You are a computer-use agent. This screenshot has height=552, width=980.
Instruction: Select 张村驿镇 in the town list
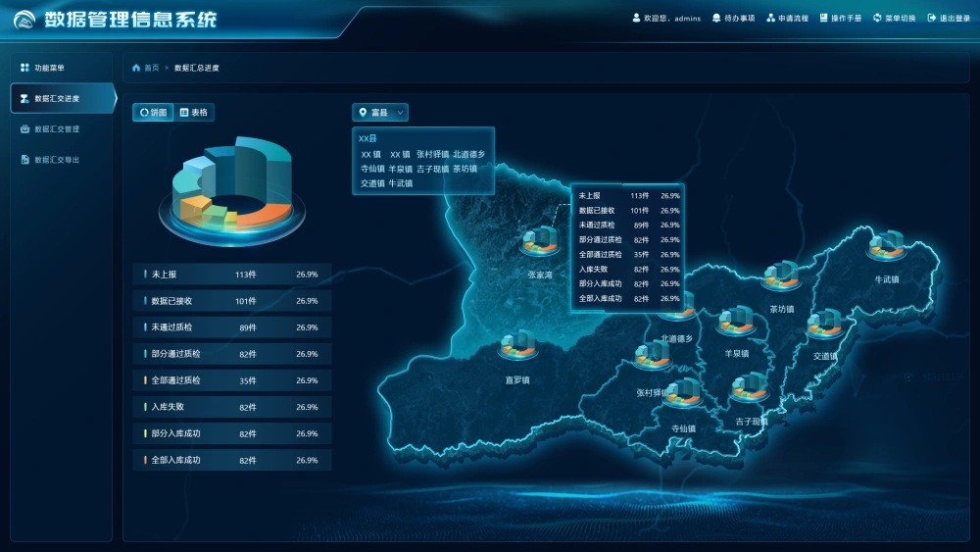(x=432, y=154)
